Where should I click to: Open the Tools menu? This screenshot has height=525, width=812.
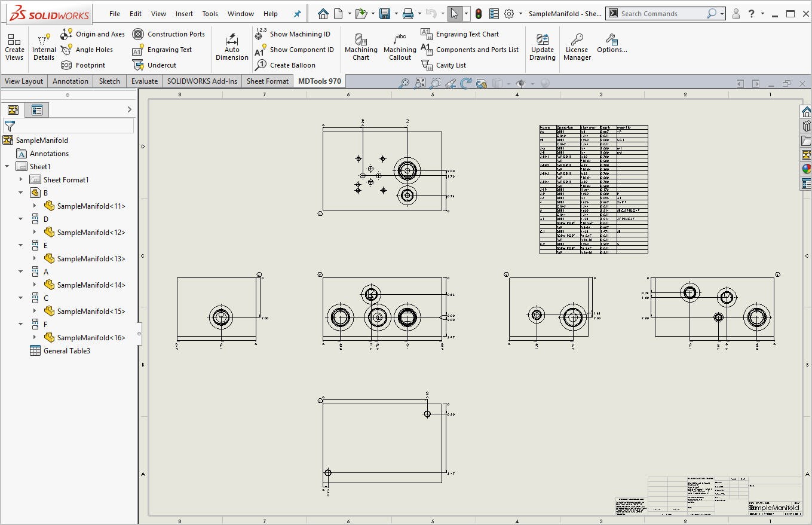click(210, 14)
